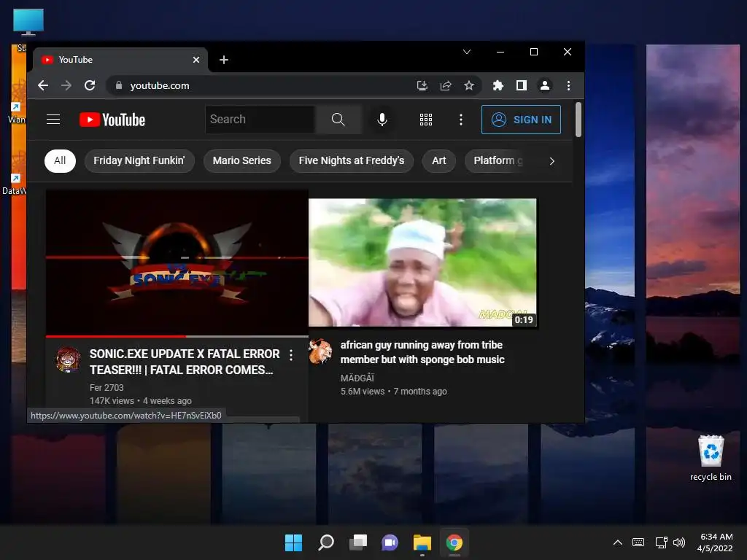Reload the YouTube page
This screenshot has width=747, height=560.
(x=90, y=86)
